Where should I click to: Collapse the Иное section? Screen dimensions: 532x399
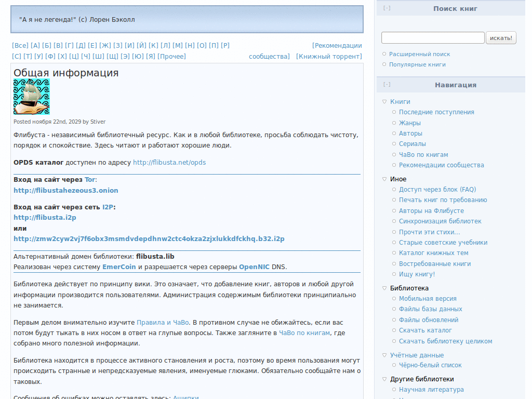click(383, 179)
